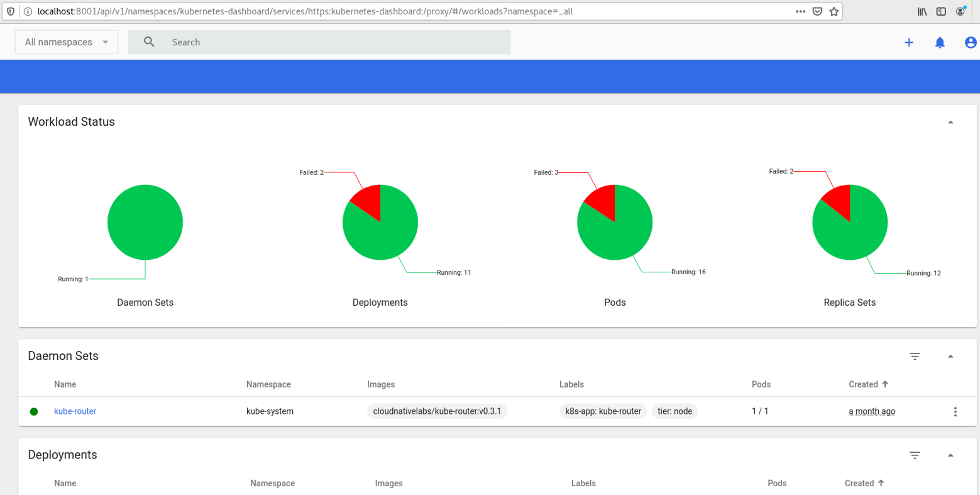Viewport: 980px width, 495px height.
Task: Select the k8s-app: kube-router label chip
Action: (x=602, y=411)
